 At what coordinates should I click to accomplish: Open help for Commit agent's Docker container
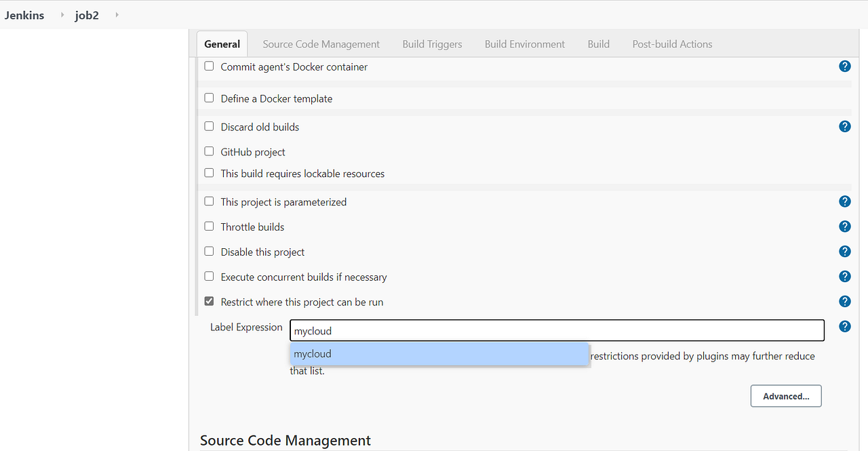click(844, 66)
